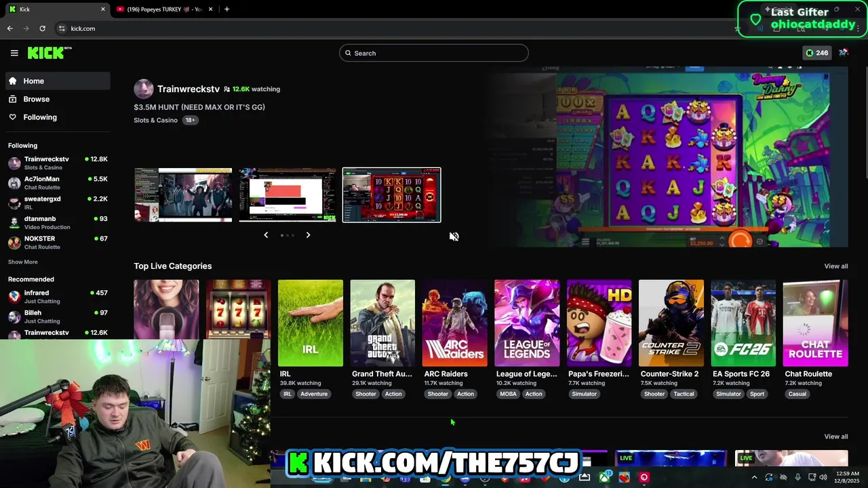Viewport: 868px width, 488px height.
Task: Open Following in sidebar
Action: coord(58,117)
